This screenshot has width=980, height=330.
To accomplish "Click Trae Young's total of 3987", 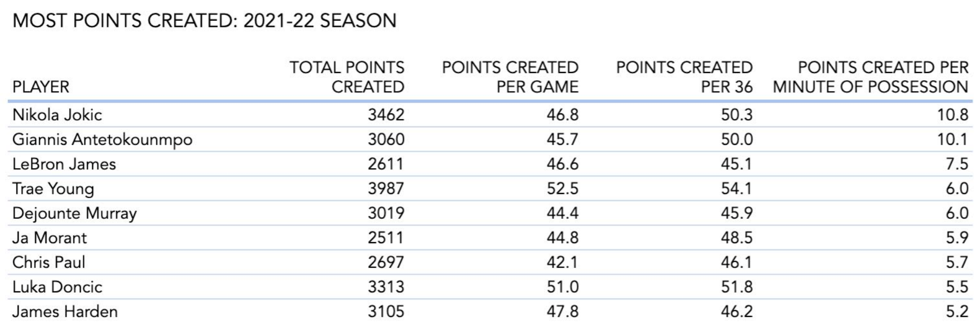I will pos(386,189).
